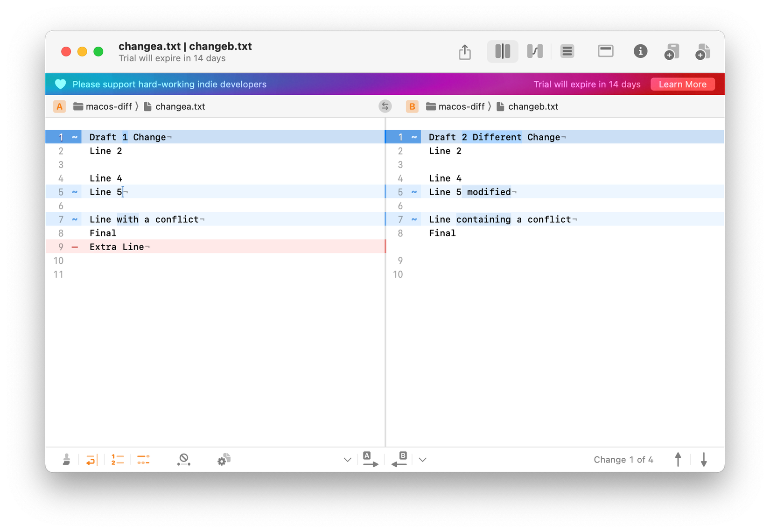The image size is (770, 532).
Task: Select the changeb.txt breadcrumb item
Action: (533, 106)
